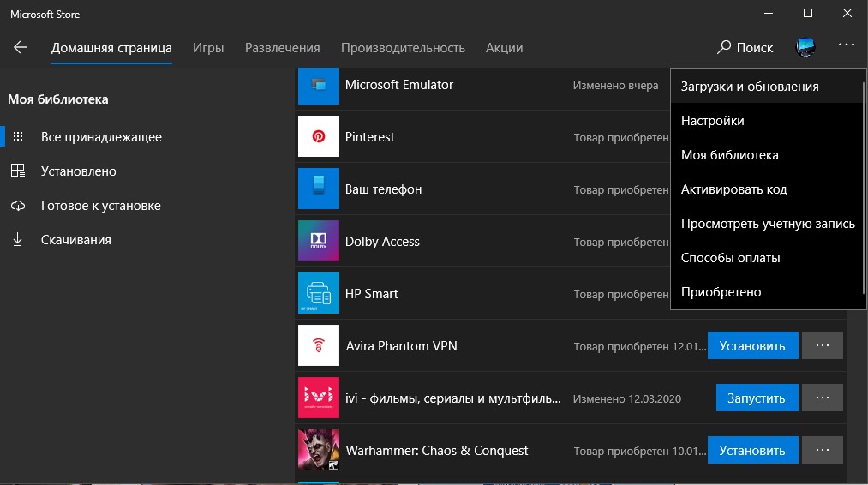Click the Dolby Access app name

(x=382, y=242)
